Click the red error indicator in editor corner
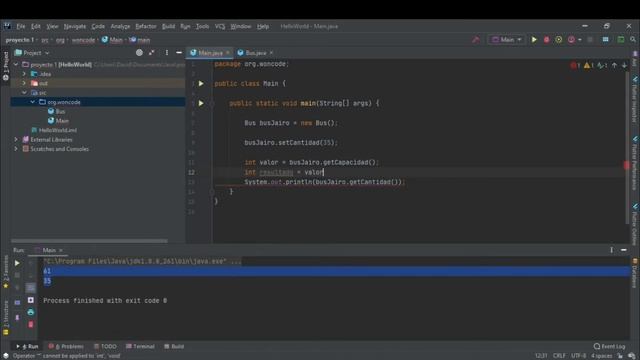Viewport: 640px width, 360px height. (575, 65)
